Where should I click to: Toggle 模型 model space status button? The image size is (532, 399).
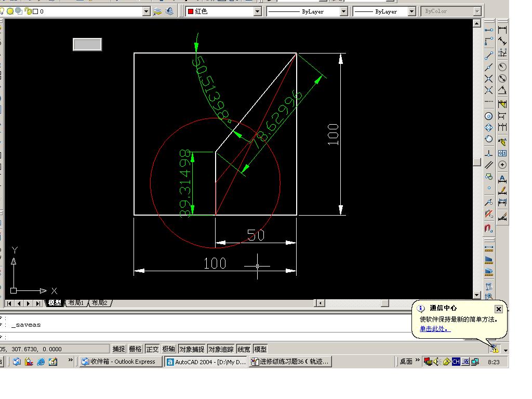tap(260, 349)
